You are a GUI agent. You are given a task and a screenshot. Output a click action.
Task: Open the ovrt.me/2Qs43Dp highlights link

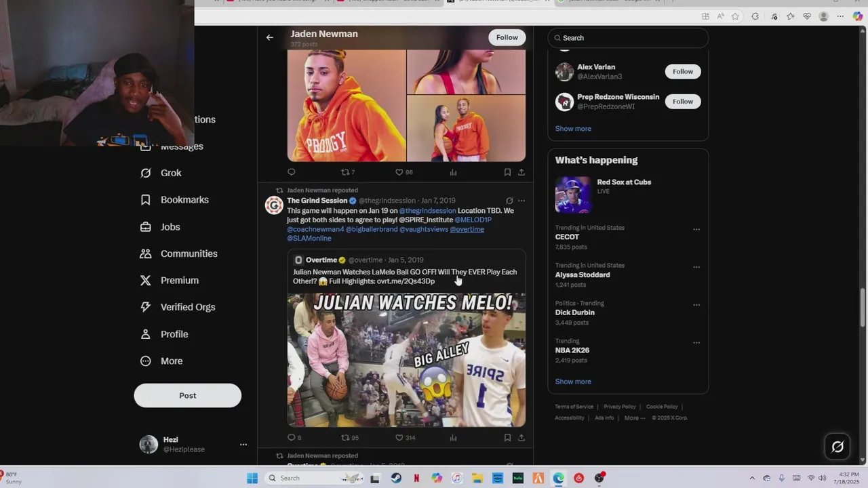406,281
